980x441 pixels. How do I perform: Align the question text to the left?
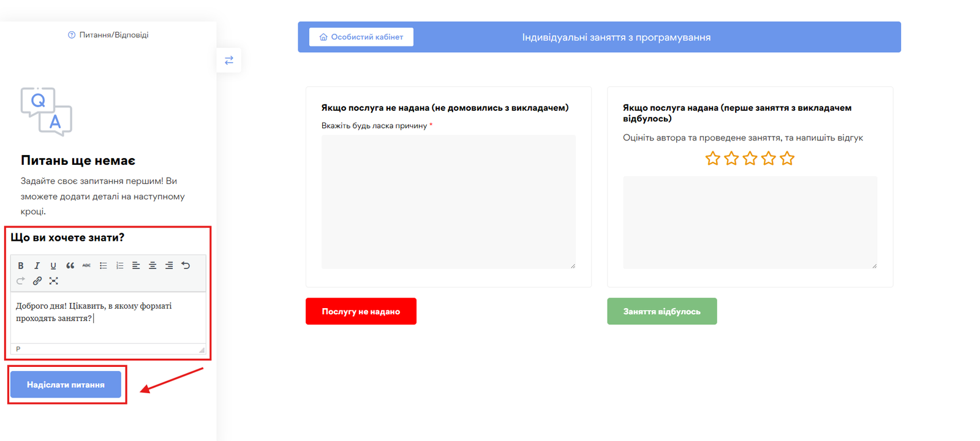click(136, 266)
